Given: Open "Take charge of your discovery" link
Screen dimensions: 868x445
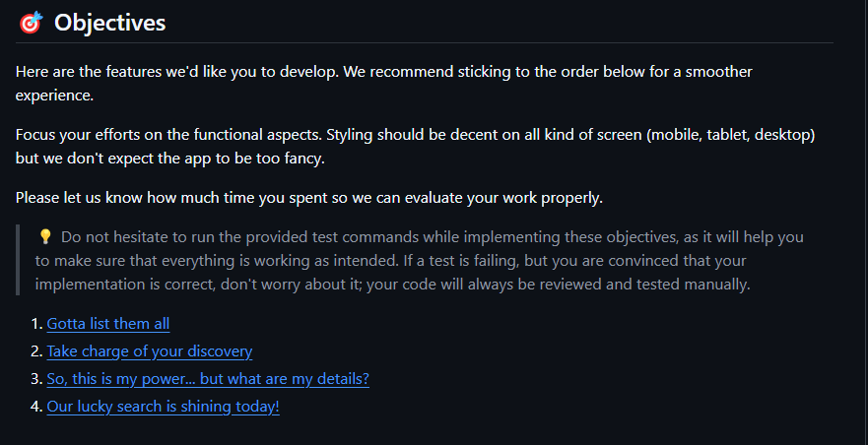Looking at the screenshot, I should (149, 350).
